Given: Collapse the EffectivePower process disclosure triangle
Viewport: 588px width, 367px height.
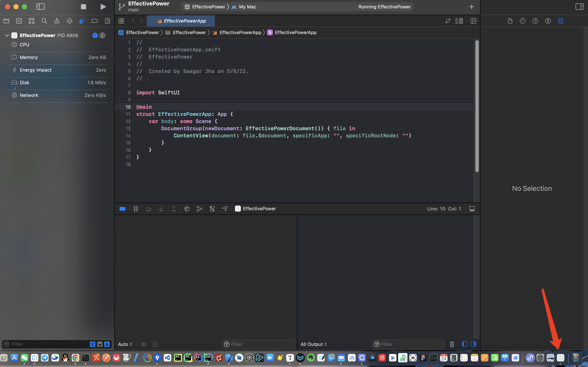Looking at the screenshot, I should point(7,35).
